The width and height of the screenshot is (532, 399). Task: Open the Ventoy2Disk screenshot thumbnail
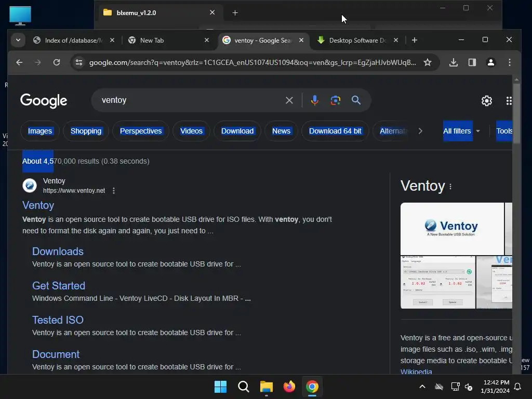click(437, 282)
